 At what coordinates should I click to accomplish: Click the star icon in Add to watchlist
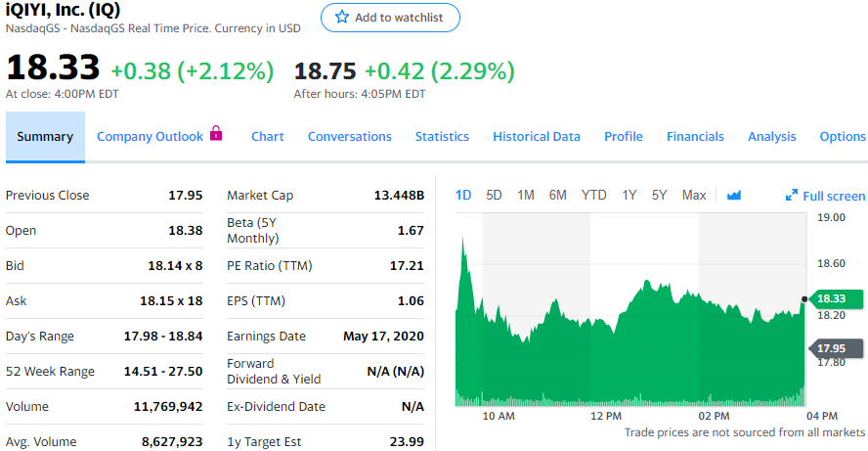342,18
